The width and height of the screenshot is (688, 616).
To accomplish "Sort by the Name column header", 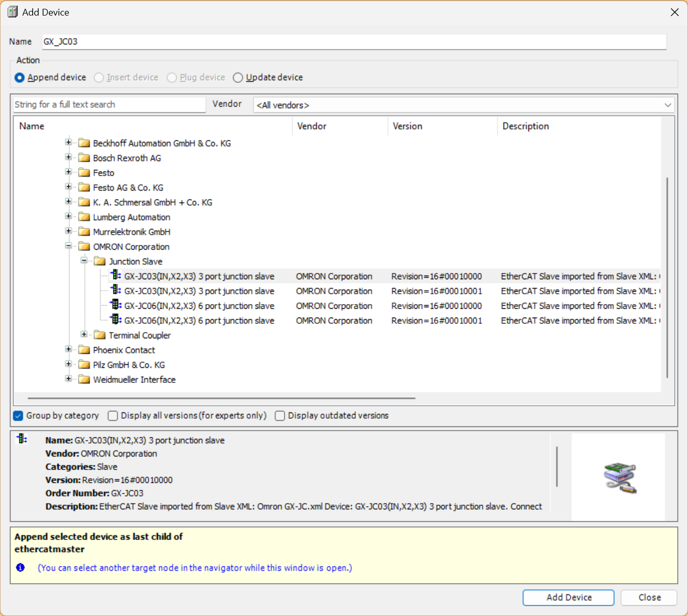I will coord(153,126).
